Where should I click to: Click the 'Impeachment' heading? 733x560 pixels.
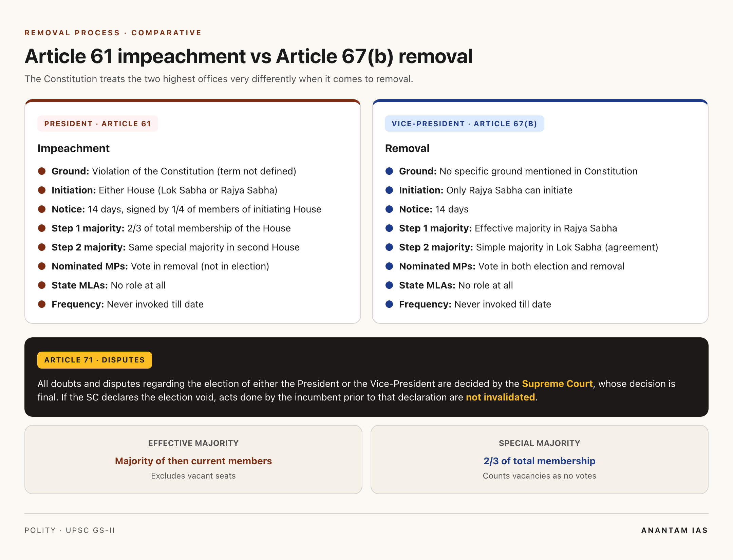pyautogui.click(x=74, y=148)
